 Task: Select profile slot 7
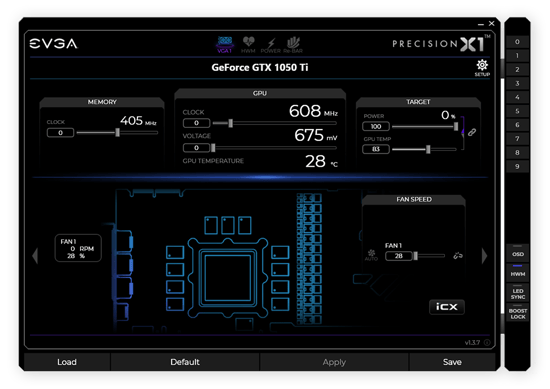coord(517,139)
